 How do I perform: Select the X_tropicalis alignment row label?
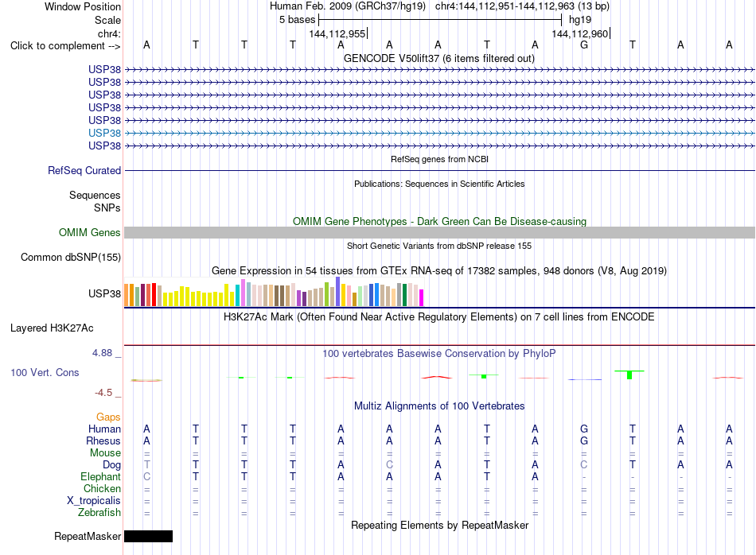click(x=94, y=501)
